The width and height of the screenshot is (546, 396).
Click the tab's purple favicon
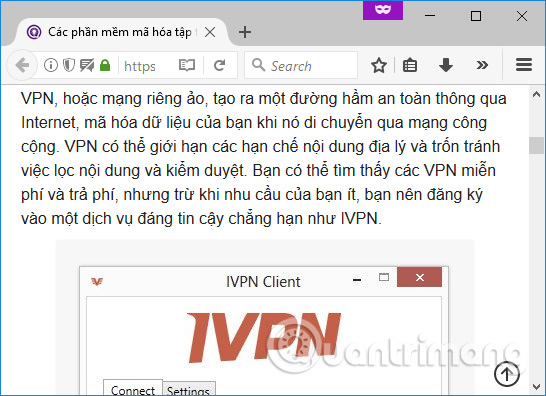tap(34, 32)
